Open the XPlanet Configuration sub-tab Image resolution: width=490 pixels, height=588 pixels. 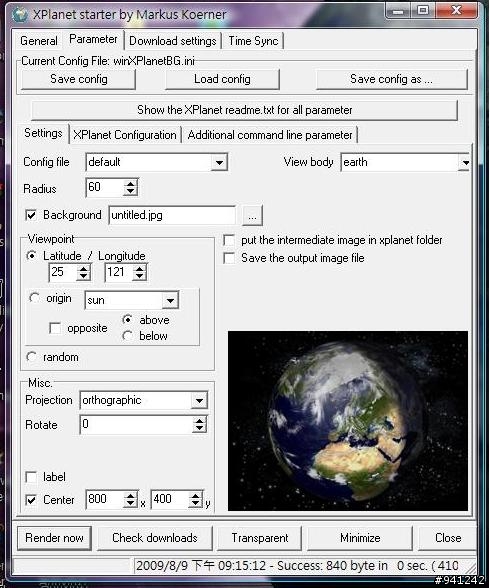[124, 135]
